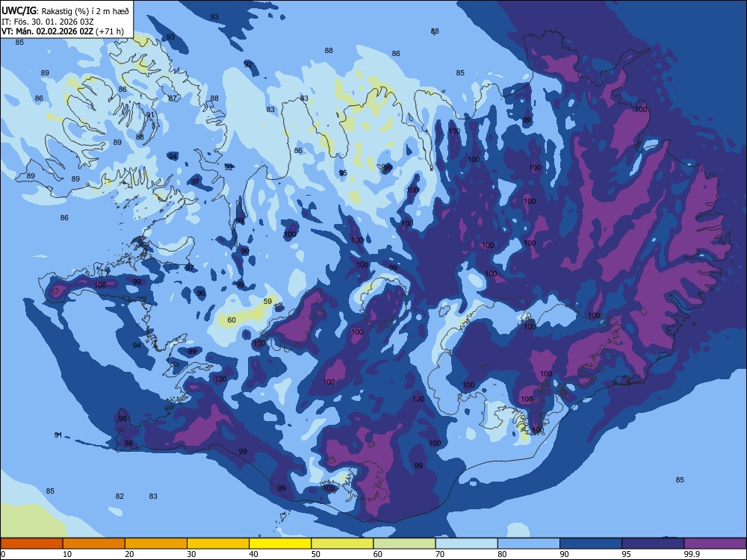Click the '82' humidity value on the map
The width and height of the screenshot is (747, 560).
[x=120, y=497]
